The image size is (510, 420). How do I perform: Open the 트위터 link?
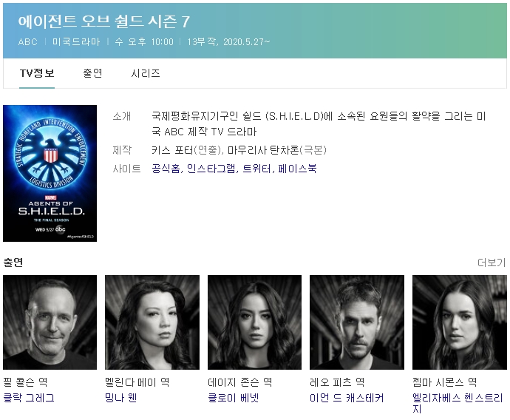click(x=257, y=169)
